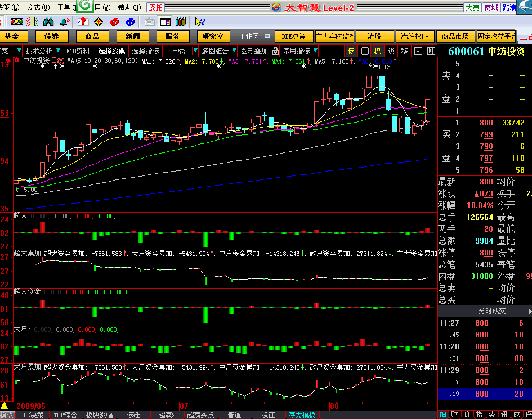This screenshot has width=532, height=419.
Task: Click the DDE决策 yellow toolbar button
Action: click(293, 36)
